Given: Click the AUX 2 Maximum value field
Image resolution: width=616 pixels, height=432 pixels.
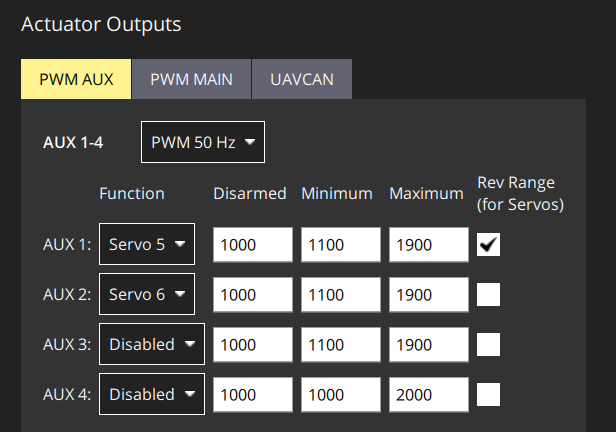Looking at the screenshot, I should point(429,295).
